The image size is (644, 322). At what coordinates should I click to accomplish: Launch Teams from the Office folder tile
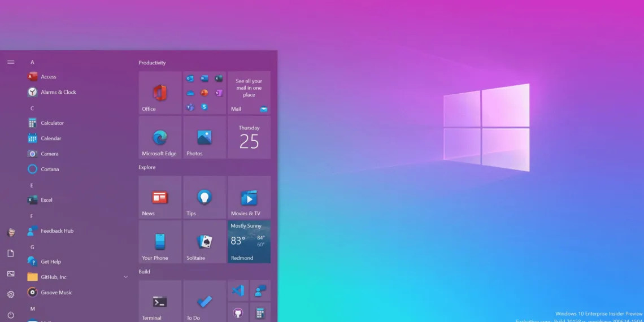(190, 107)
